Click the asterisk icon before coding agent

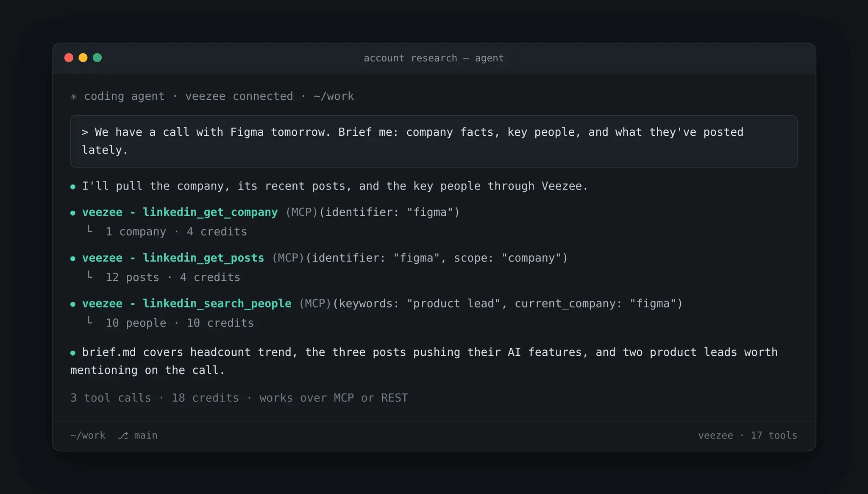(74, 97)
